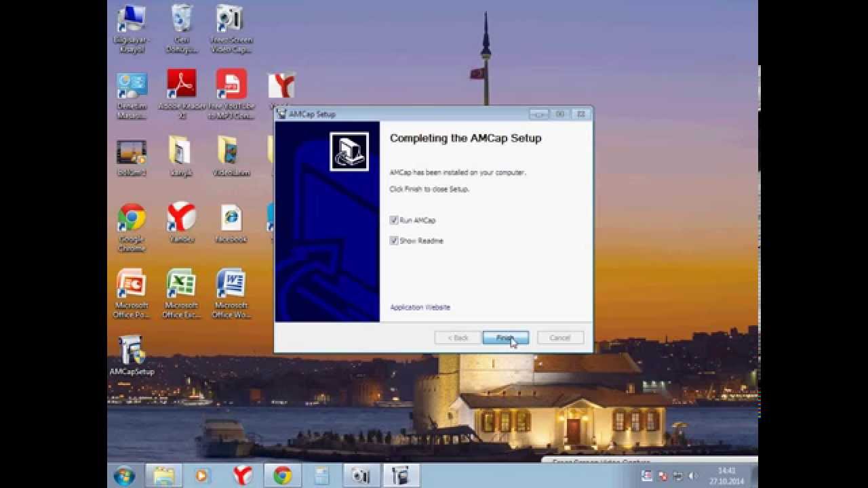Select the AMCapSetup desktop icon
This screenshot has height=488, width=868.
[x=132, y=356]
